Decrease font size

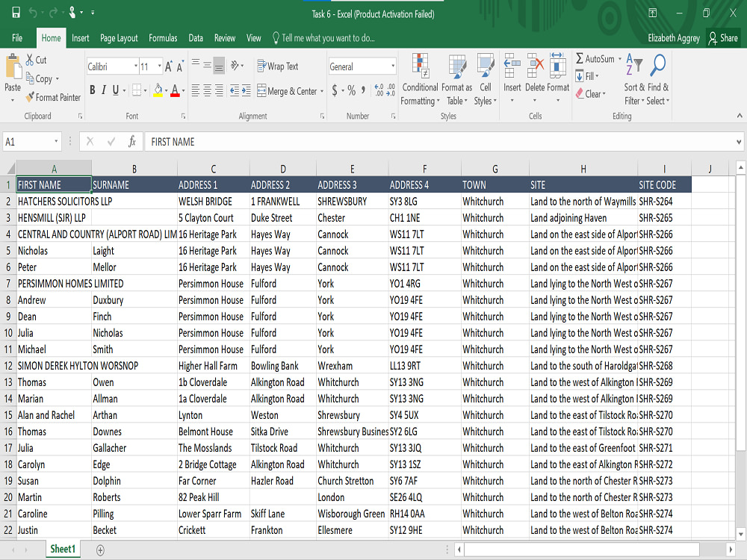(179, 66)
